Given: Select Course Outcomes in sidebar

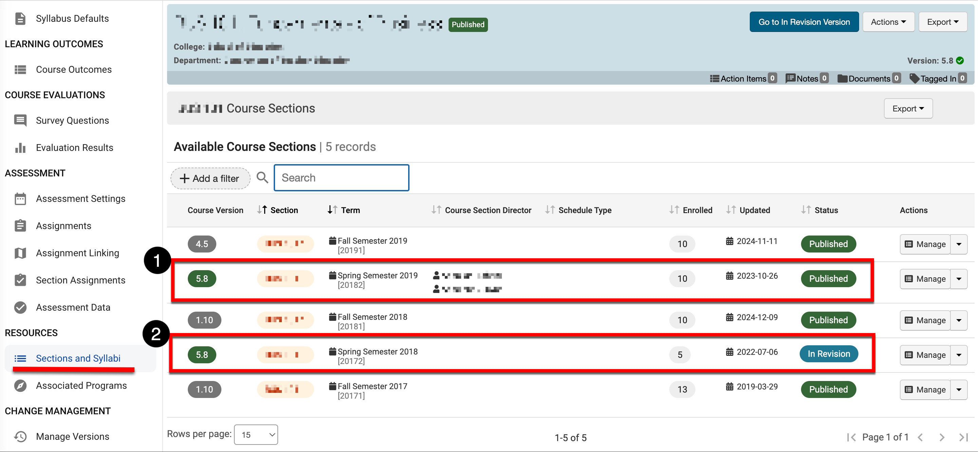Looking at the screenshot, I should pos(73,69).
